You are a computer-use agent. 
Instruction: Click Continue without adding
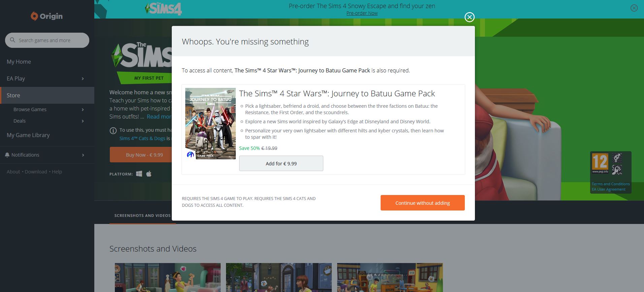coord(423,203)
